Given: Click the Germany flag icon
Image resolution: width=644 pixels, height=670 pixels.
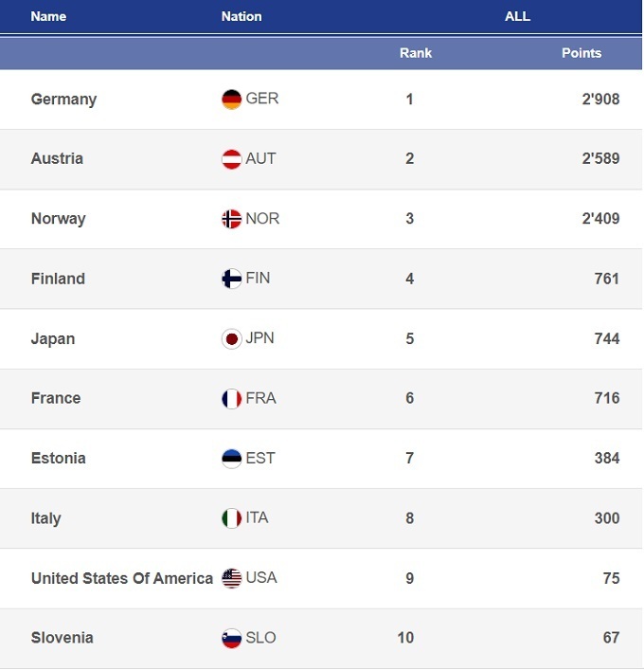Looking at the screenshot, I should [232, 100].
